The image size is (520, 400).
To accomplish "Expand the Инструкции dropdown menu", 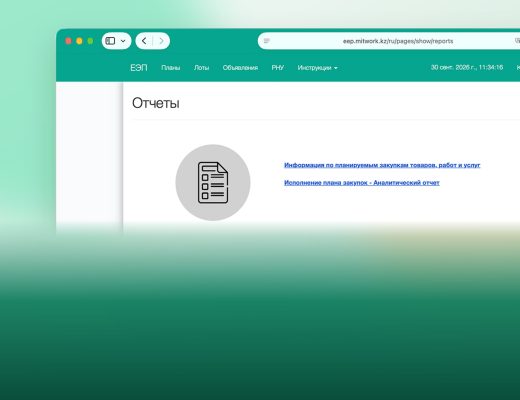I will click(x=317, y=68).
